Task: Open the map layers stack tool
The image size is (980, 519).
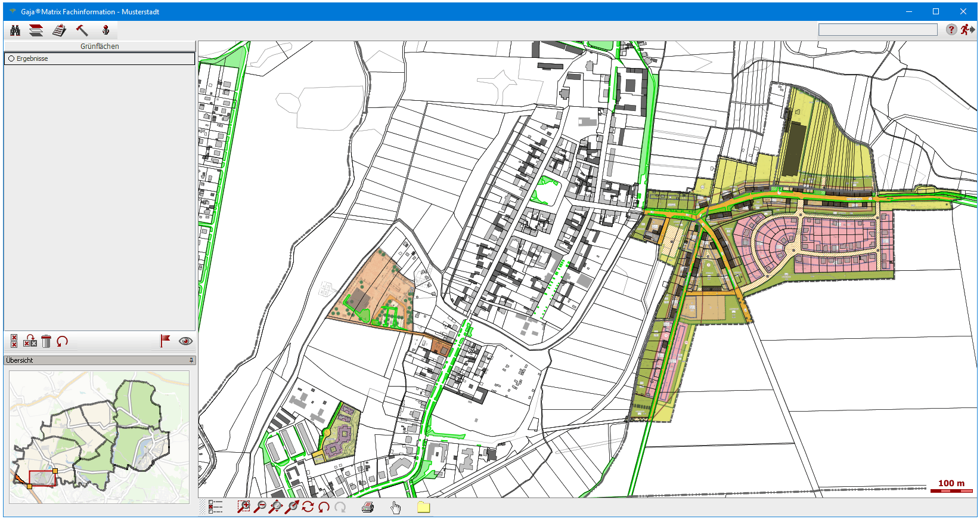Action: click(36, 30)
